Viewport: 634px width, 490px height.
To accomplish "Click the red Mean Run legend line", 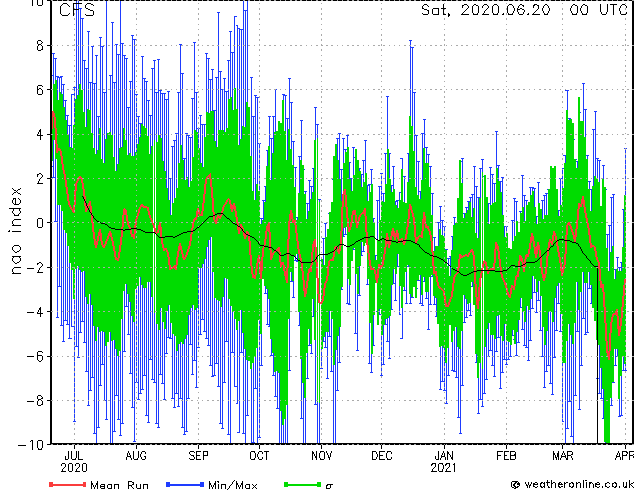I will 68,484.
